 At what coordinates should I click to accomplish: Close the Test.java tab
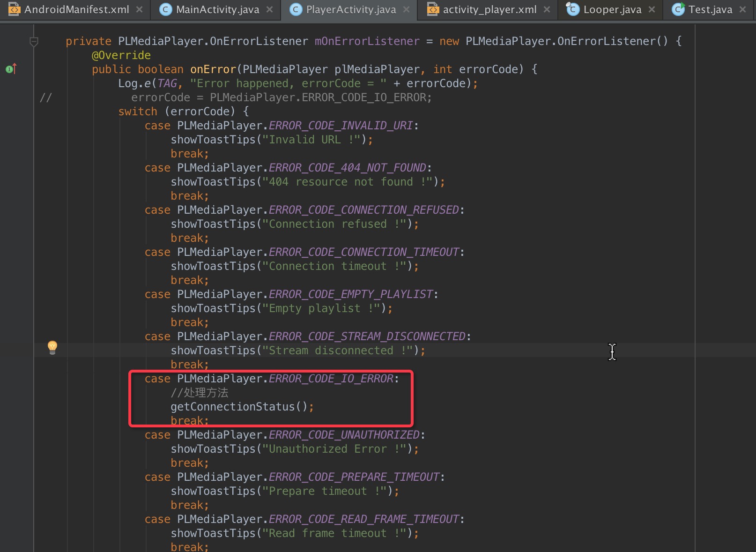(742, 9)
